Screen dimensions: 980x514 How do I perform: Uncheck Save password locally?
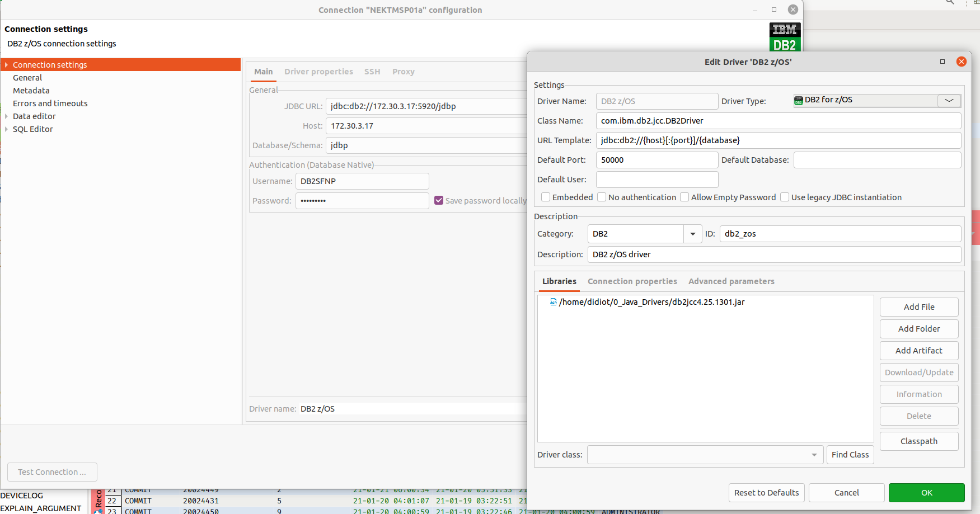click(439, 200)
